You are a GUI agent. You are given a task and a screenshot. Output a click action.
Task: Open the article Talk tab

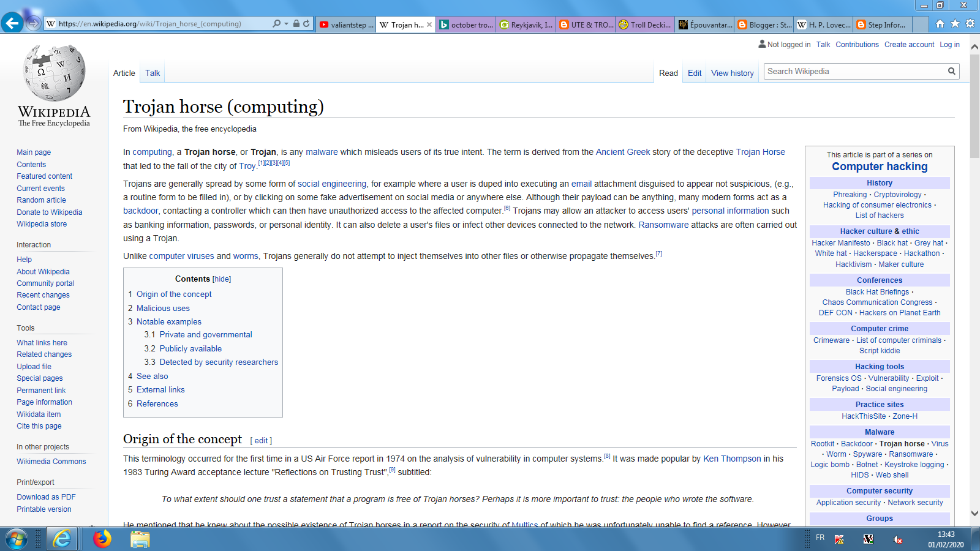[153, 73]
